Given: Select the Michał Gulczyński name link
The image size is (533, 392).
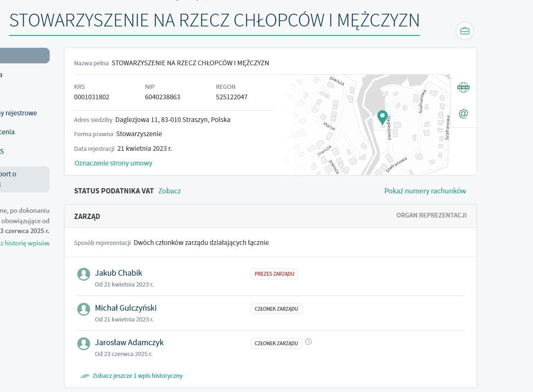Looking at the screenshot, I should pyautogui.click(x=125, y=308).
